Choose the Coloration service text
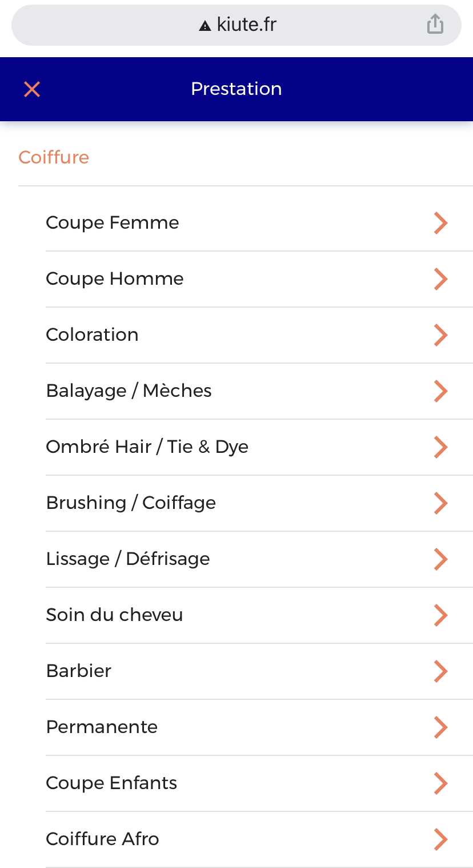473x868 pixels. tap(92, 335)
